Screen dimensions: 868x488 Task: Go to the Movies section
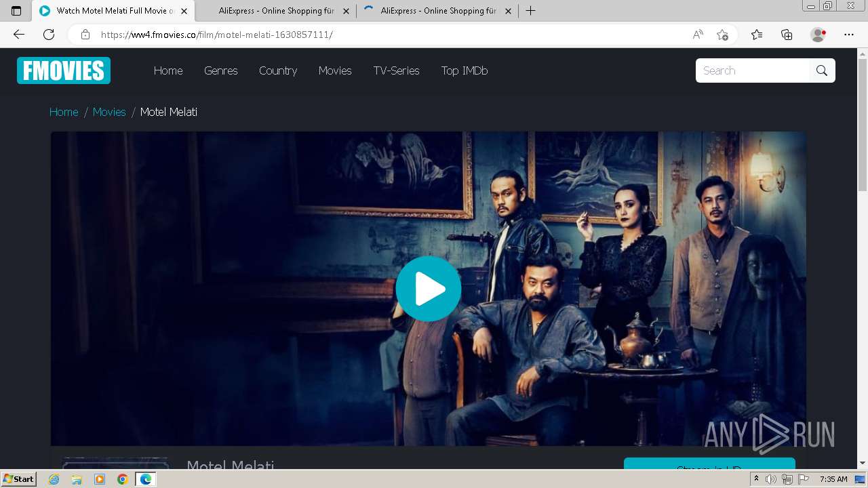tap(335, 70)
